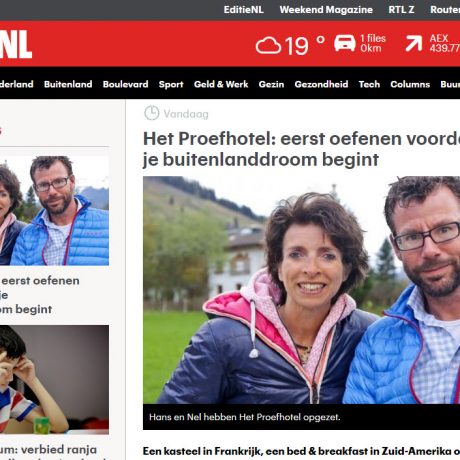Click the cloud weather icon
460x460 pixels.
click(x=268, y=45)
